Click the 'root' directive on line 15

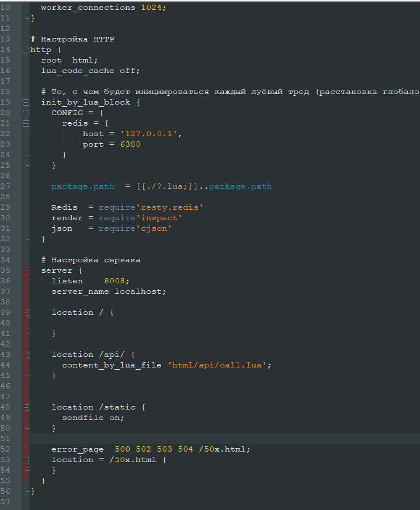pyautogui.click(x=51, y=60)
